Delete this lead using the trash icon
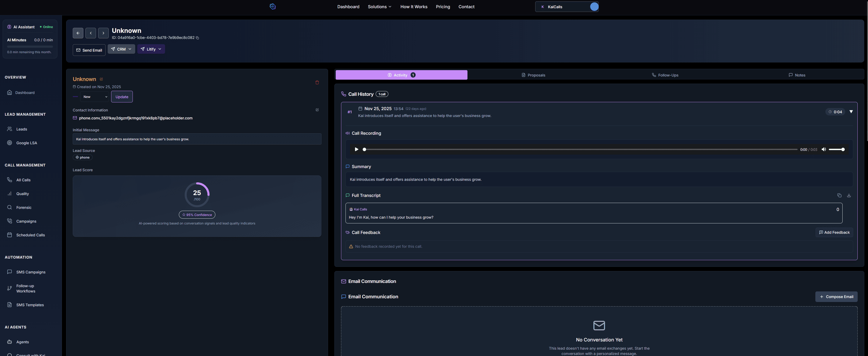Viewport: 868px width, 356px height. pos(317,82)
